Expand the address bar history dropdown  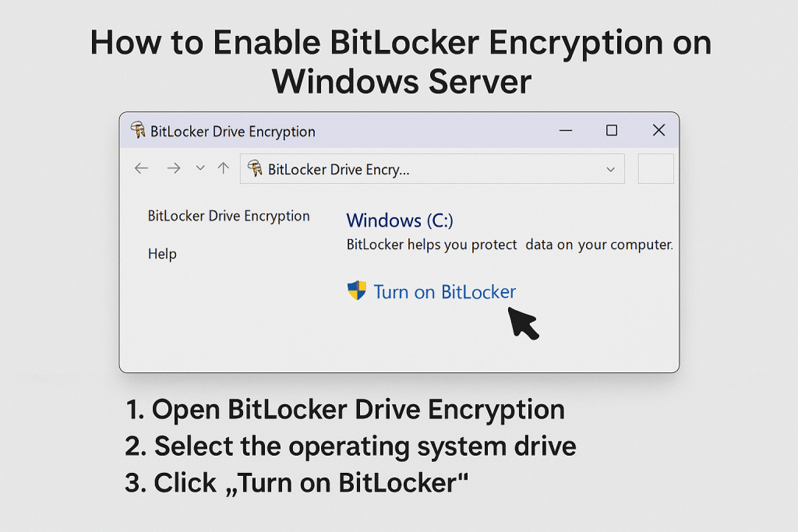610,169
